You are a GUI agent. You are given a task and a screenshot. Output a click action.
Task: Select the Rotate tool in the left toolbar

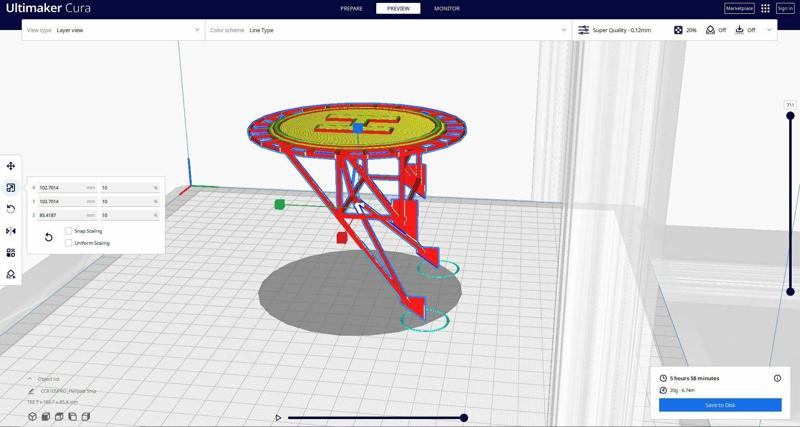11,209
